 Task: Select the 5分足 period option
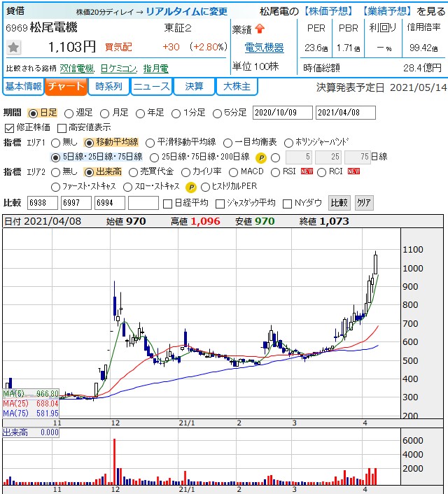coord(217,113)
